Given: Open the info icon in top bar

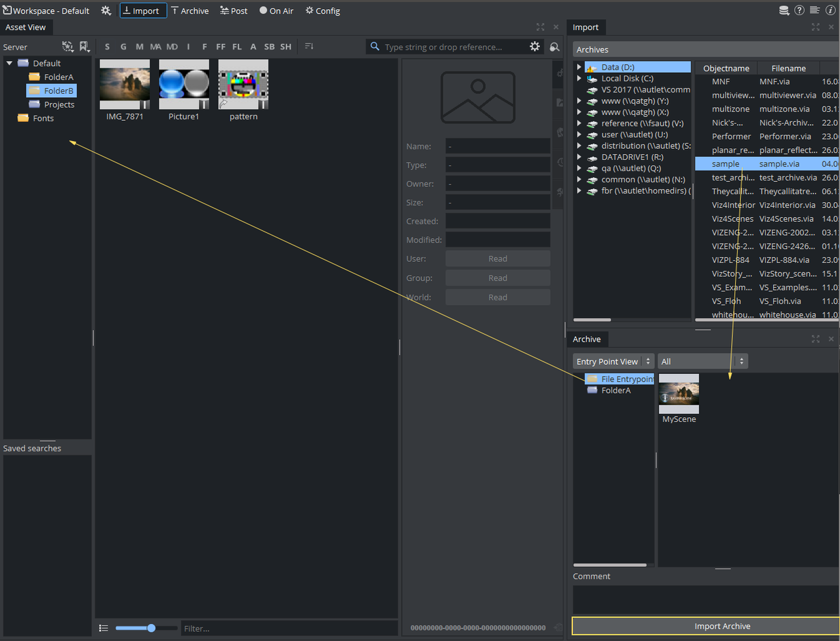Looking at the screenshot, I should click(831, 10).
